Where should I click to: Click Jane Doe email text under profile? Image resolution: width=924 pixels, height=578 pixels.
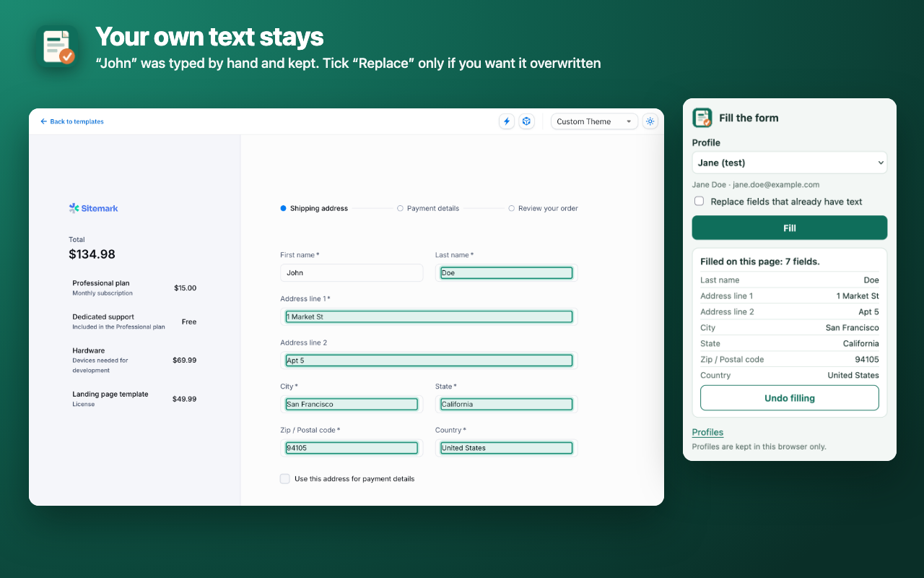(x=756, y=184)
